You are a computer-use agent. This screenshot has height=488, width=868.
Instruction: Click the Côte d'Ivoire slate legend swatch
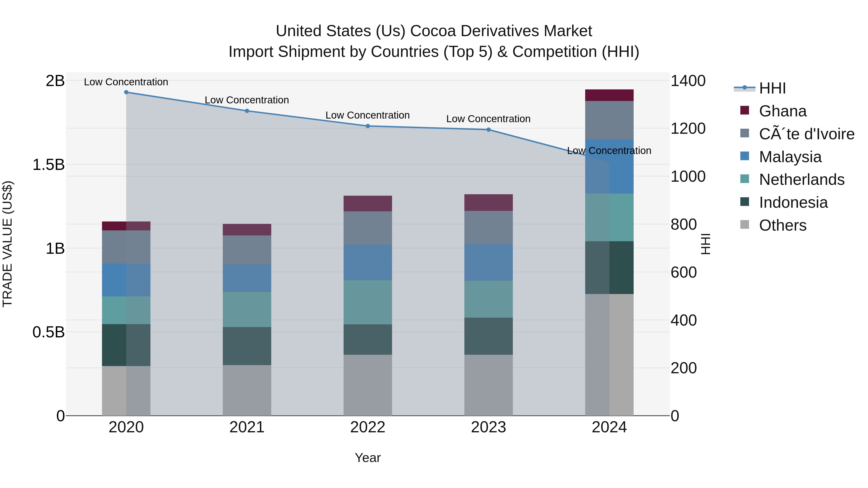pos(745,133)
